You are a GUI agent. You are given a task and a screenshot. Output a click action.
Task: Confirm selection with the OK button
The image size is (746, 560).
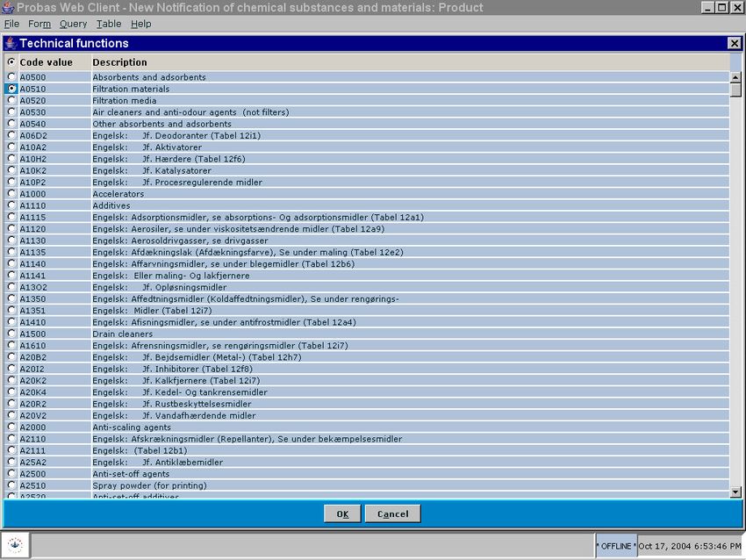coord(342,513)
